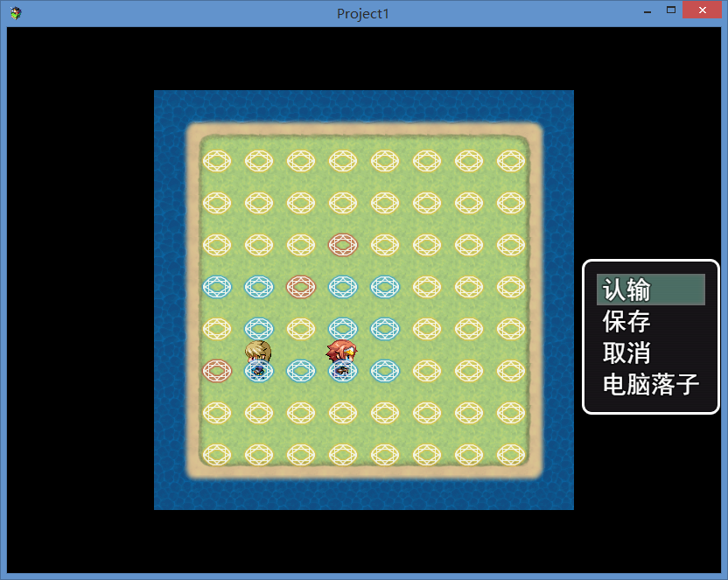Choose 电脑落子 (computer move) option
The image size is (728, 580).
pos(650,385)
